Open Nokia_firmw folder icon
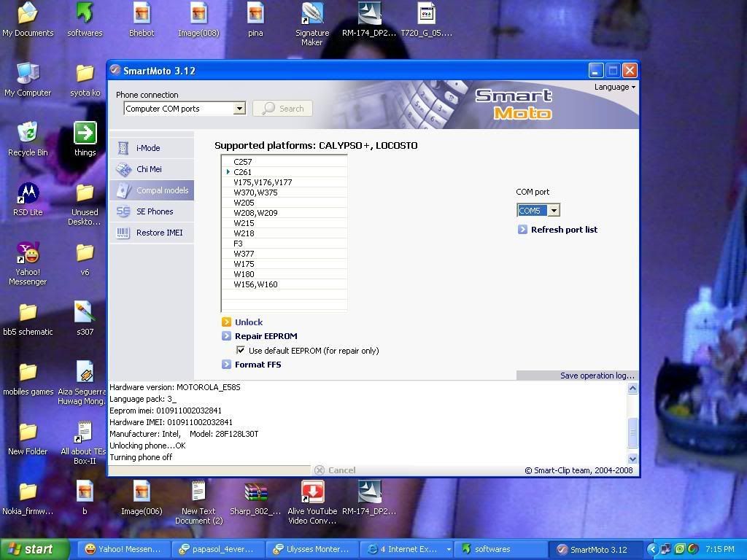 pyautogui.click(x=28, y=499)
